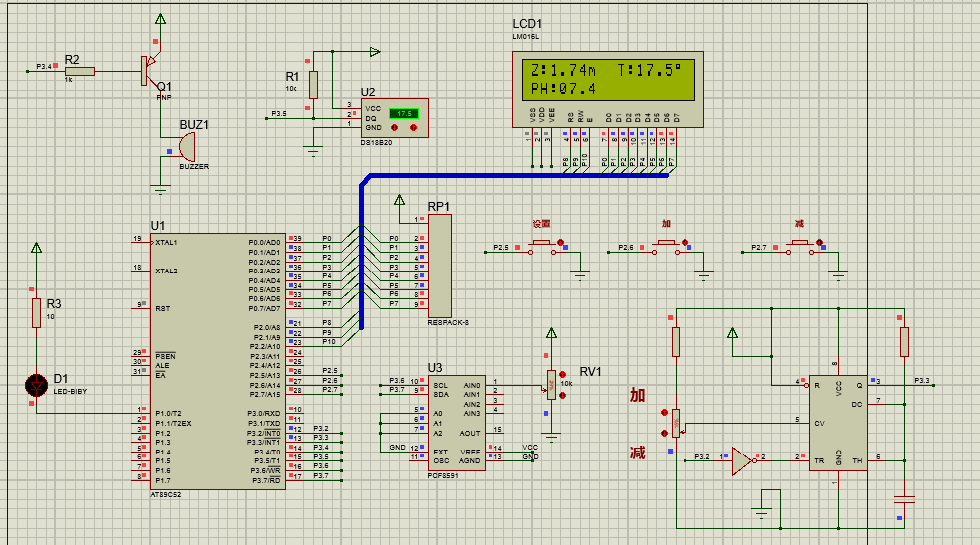980x545 pixels.
Task: Toggle the latch dot on the 减 push button
Action: point(820,242)
